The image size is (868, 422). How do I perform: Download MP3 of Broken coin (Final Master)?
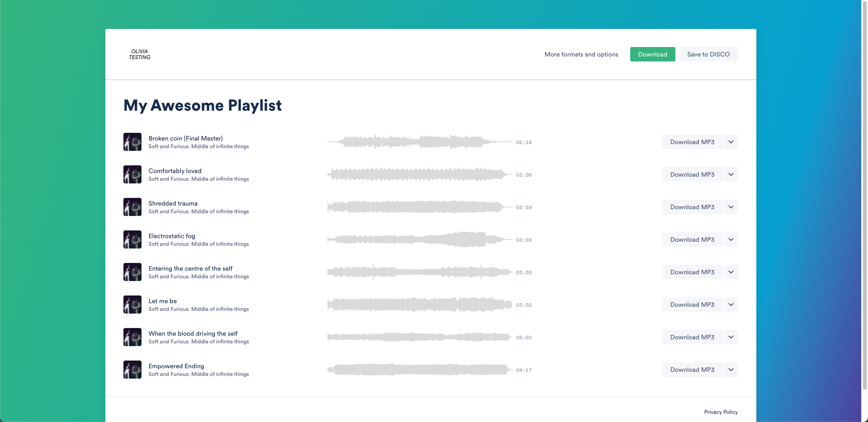click(692, 142)
